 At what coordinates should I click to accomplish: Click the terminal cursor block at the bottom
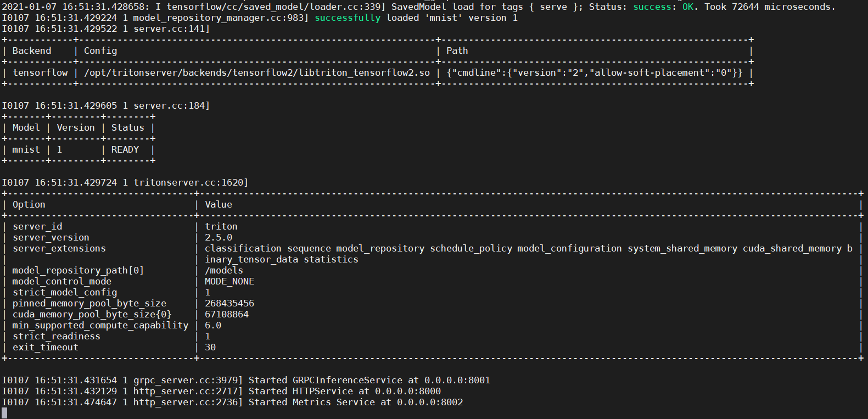(4, 413)
